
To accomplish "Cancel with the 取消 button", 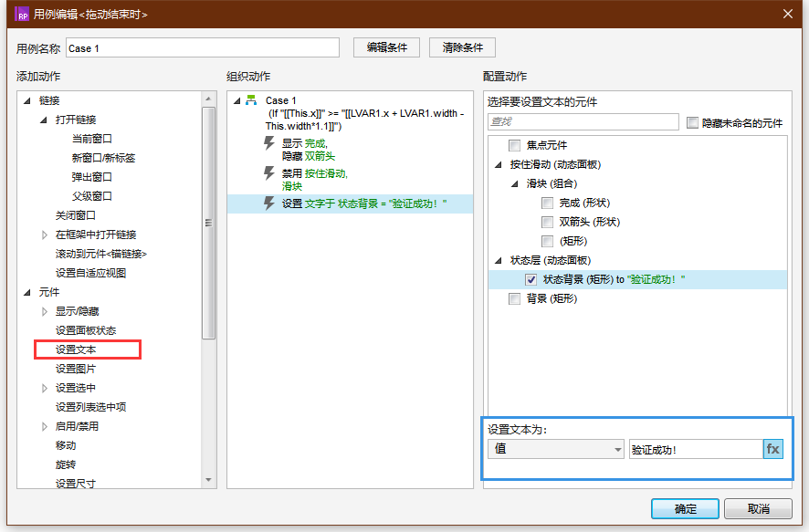I will pos(759,509).
